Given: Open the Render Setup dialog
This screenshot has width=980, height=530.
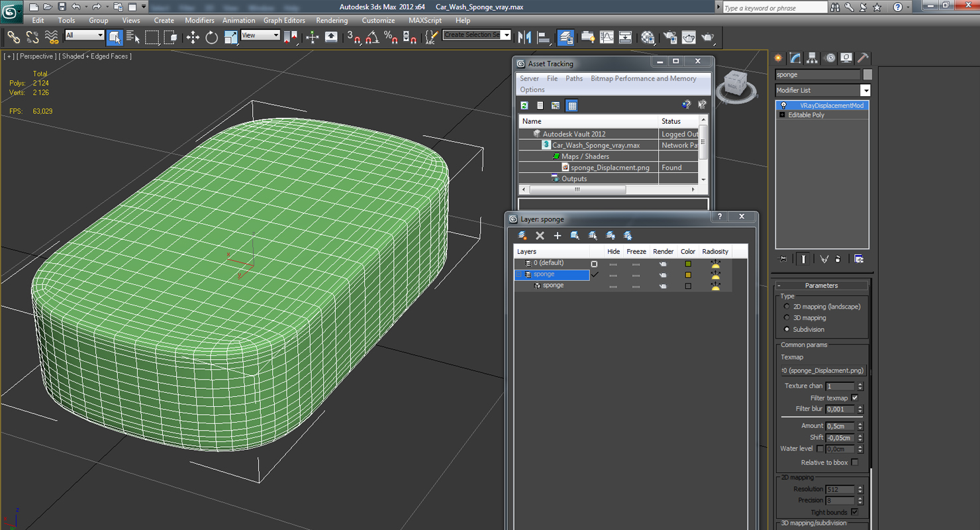Looking at the screenshot, I should coord(671,37).
